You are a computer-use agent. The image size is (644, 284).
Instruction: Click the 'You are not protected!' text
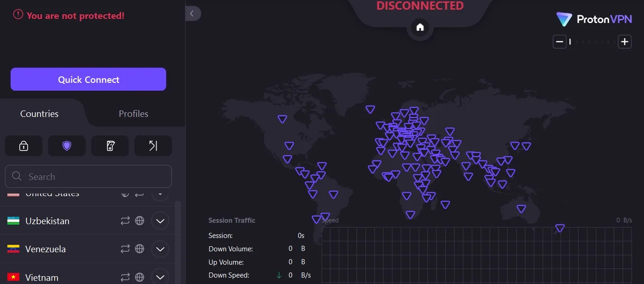(x=75, y=15)
